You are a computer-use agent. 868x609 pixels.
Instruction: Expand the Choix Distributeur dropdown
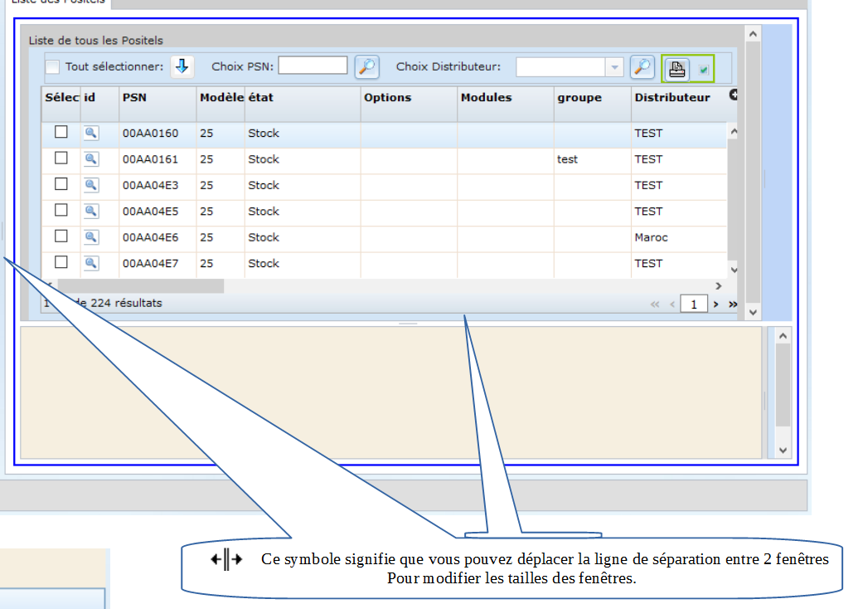pos(614,67)
